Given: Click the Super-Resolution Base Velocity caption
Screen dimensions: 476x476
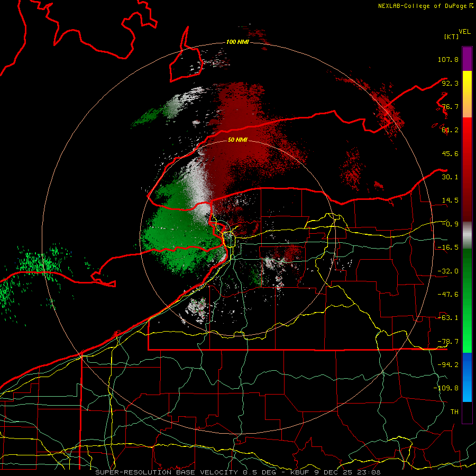Looking at the screenshot, I should coord(237,472).
